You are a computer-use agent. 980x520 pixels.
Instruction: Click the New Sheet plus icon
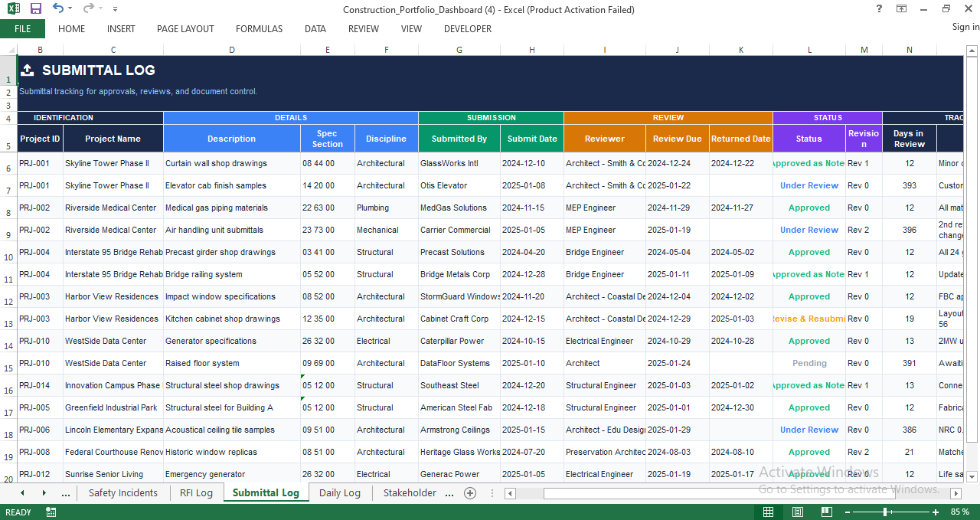point(470,493)
